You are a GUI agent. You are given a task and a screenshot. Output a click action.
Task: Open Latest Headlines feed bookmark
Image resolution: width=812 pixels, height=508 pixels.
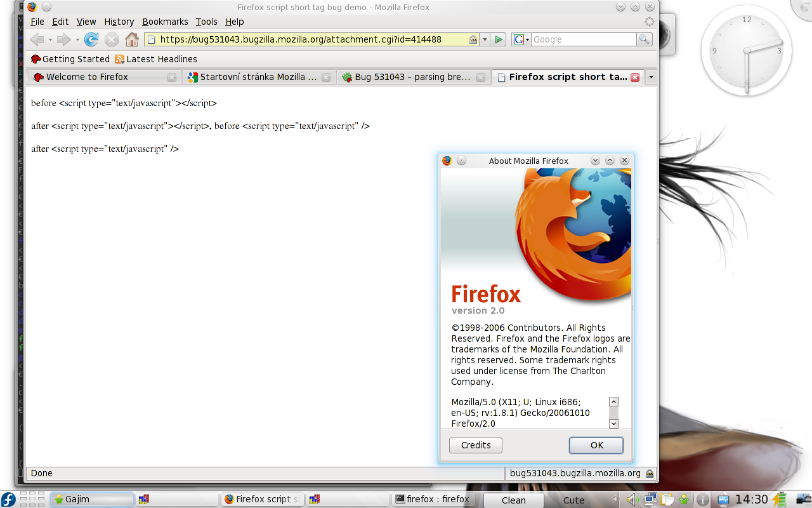pyautogui.click(x=156, y=59)
